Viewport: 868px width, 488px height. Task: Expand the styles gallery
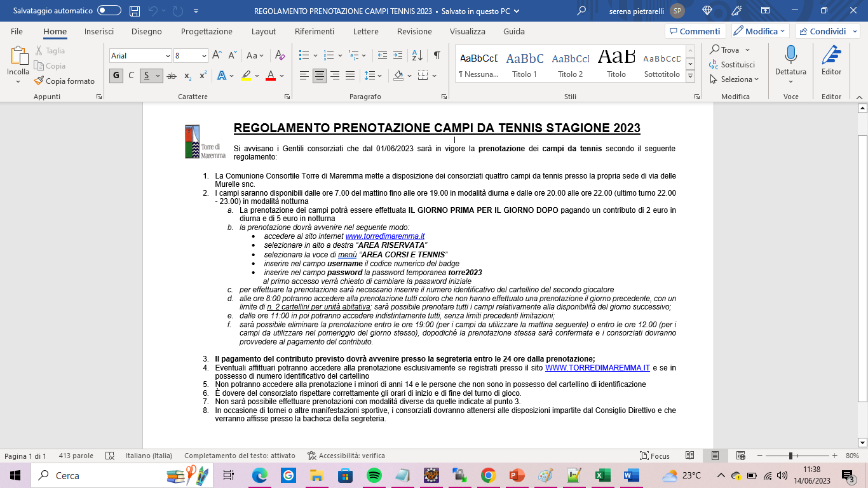coord(691,76)
